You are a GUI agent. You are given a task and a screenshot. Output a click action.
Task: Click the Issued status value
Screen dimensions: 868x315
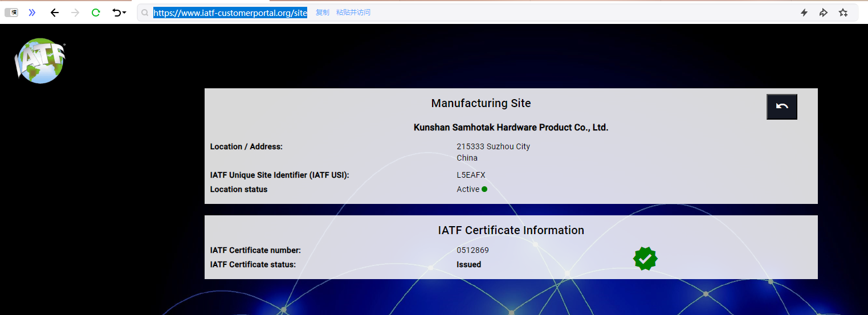click(469, 264)
